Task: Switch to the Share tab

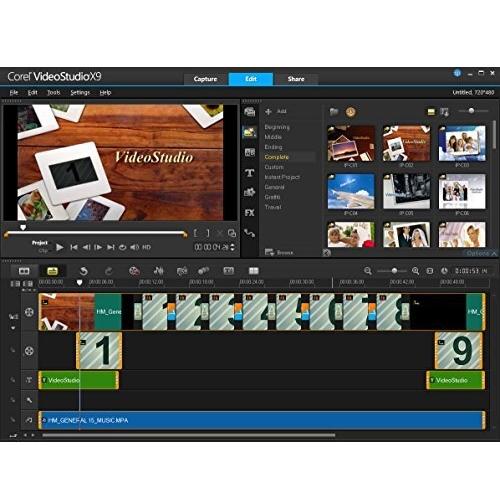Action: (296, 79)
